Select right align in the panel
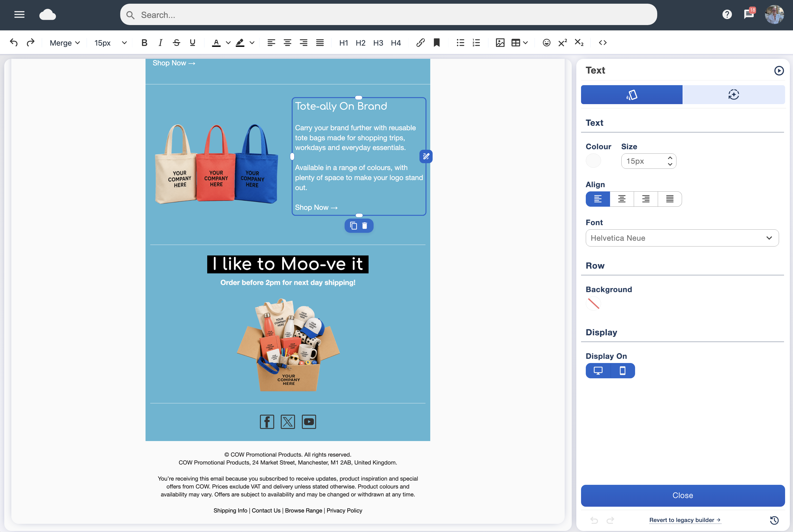The image size is (793, 532). [646, 199]
